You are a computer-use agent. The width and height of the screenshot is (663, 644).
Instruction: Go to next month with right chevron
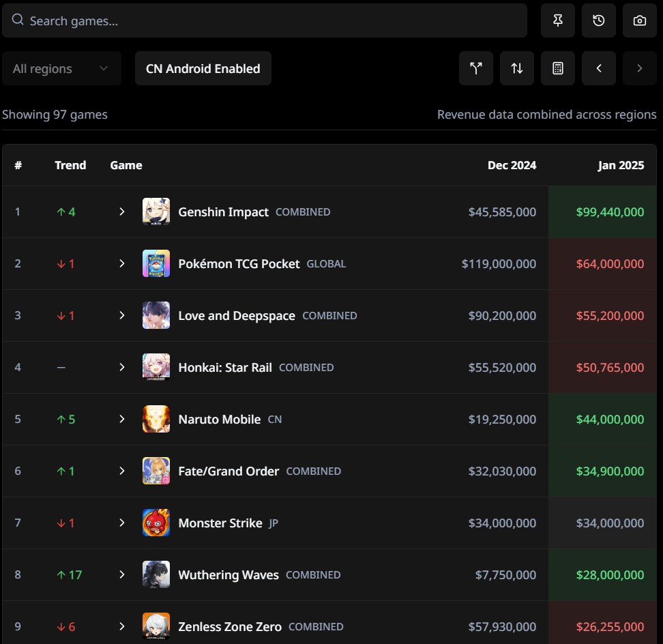[639, 68]
